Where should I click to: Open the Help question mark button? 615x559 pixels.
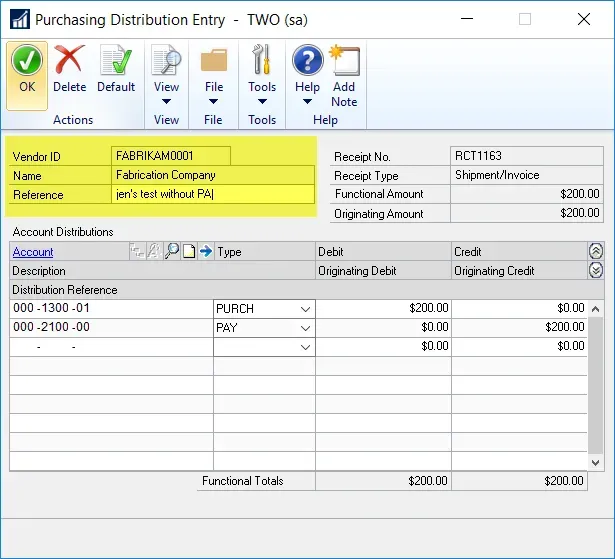[x=307, y=74]
